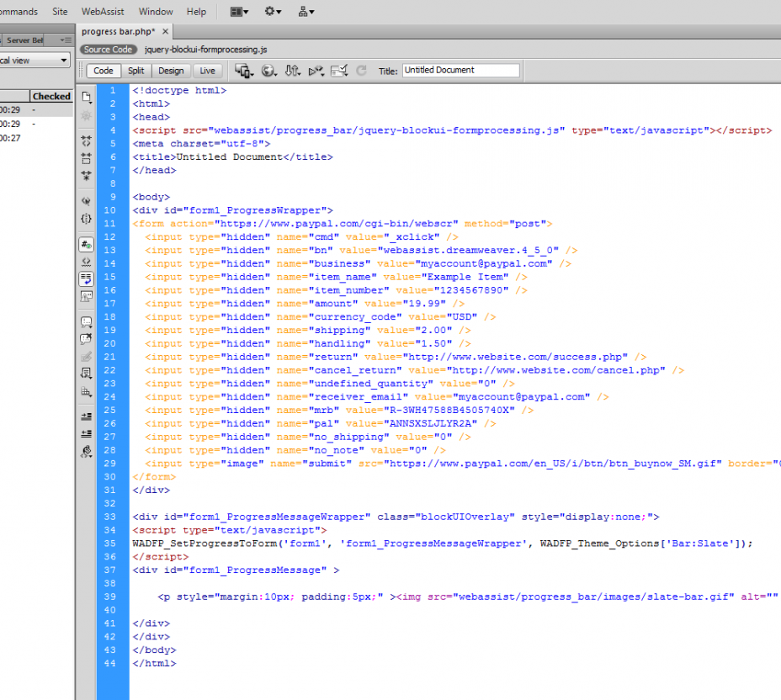Image resolution: width=781 pixels, height=700 pixels.
Task: Close the progress bar.php tab
Action: pos(165,31)
